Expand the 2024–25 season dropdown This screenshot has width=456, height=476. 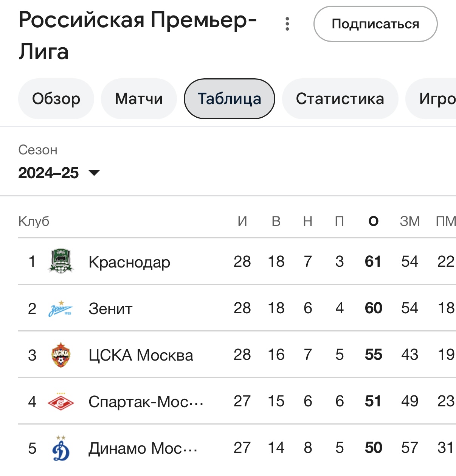coord(59,173)
